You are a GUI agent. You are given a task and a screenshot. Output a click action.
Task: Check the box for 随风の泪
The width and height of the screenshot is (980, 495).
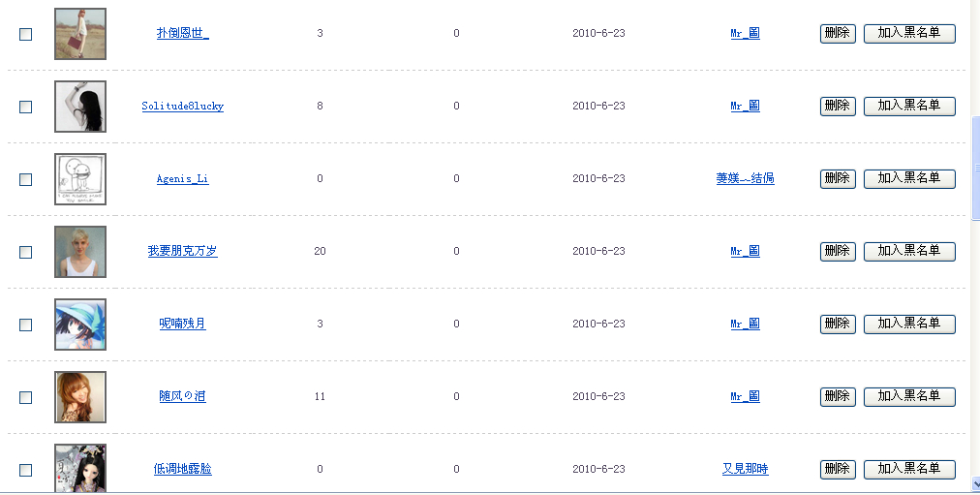26,397
